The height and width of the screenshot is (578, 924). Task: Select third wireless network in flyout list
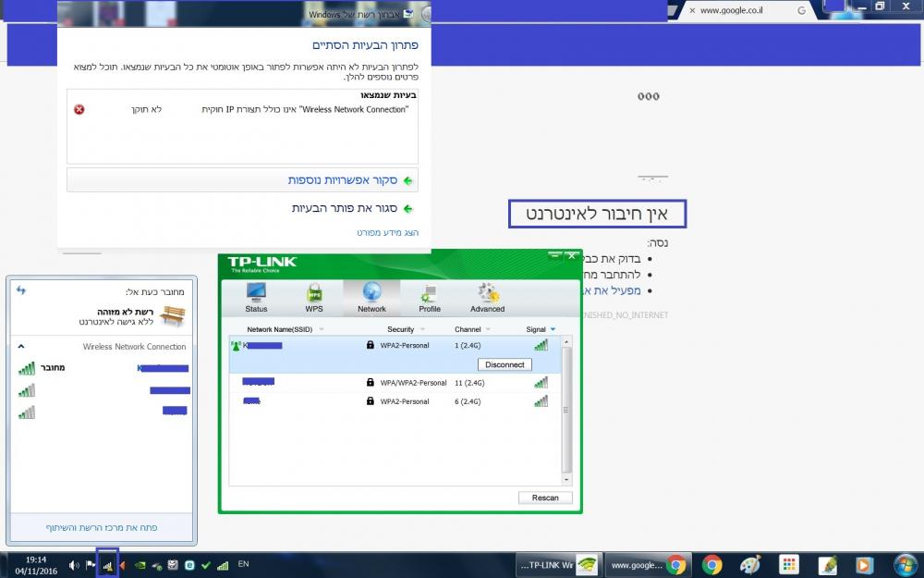click(x=103, y=412)
